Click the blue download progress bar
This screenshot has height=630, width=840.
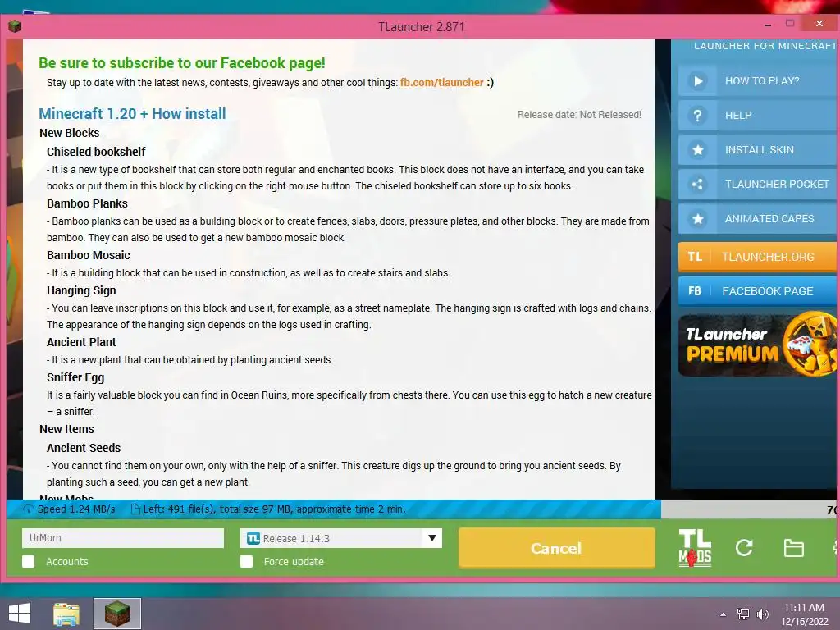(333, 509)
